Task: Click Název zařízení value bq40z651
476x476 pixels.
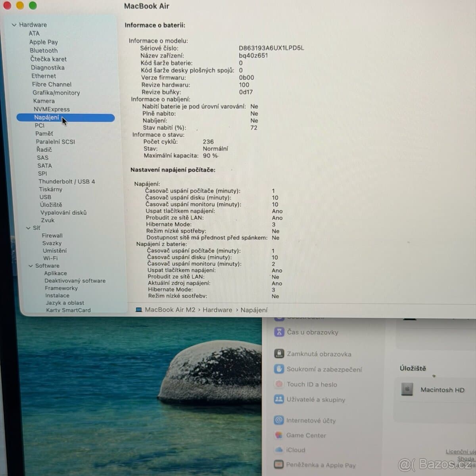Action: 253,56
